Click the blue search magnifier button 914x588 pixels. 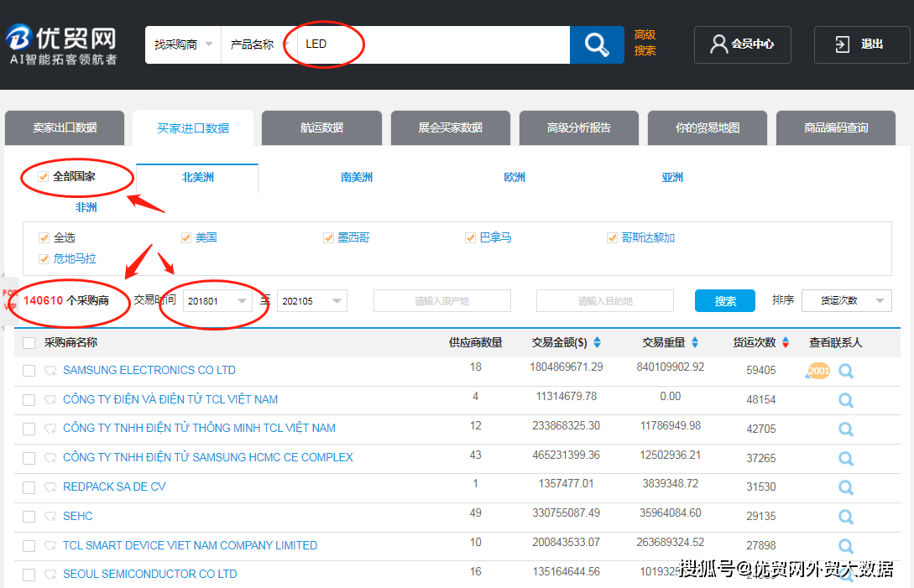[x=596, y=44]
